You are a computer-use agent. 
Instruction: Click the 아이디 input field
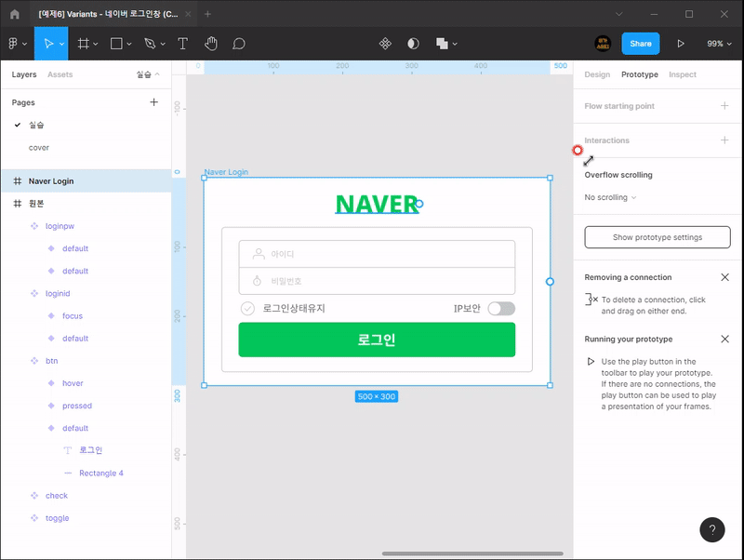[377, 254]
